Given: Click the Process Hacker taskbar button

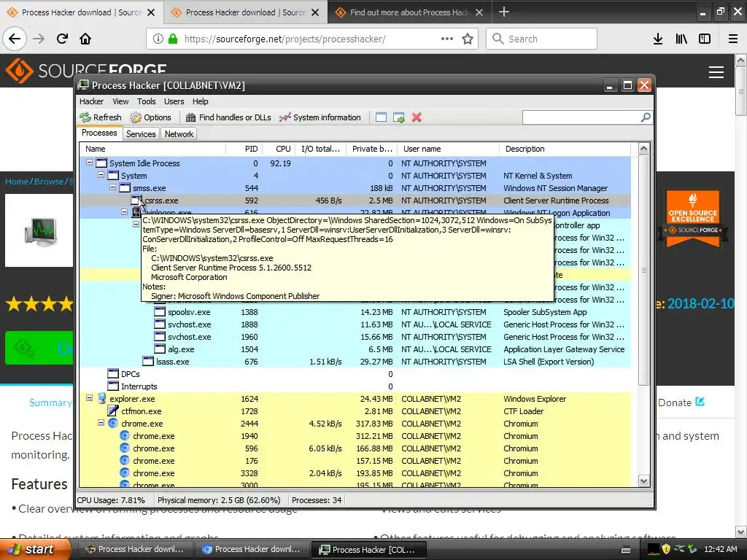Looking at the screenshot, I should [x=369, y=550].
